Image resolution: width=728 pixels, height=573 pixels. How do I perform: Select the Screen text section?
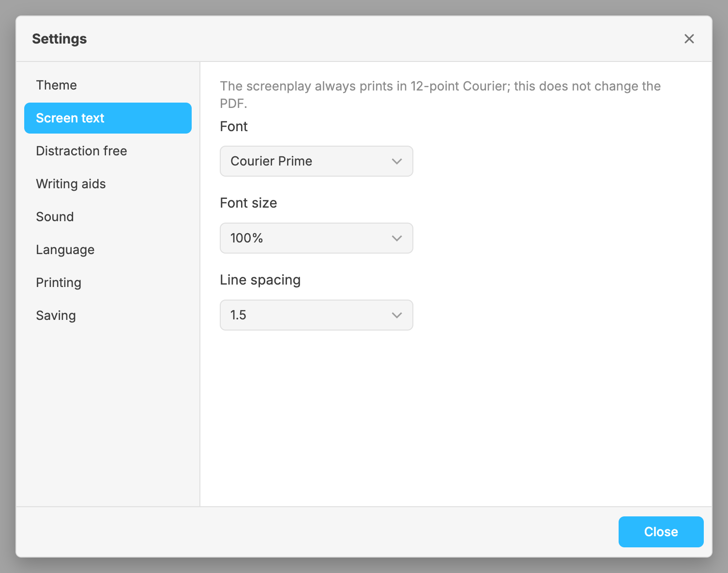coord(108,118)
